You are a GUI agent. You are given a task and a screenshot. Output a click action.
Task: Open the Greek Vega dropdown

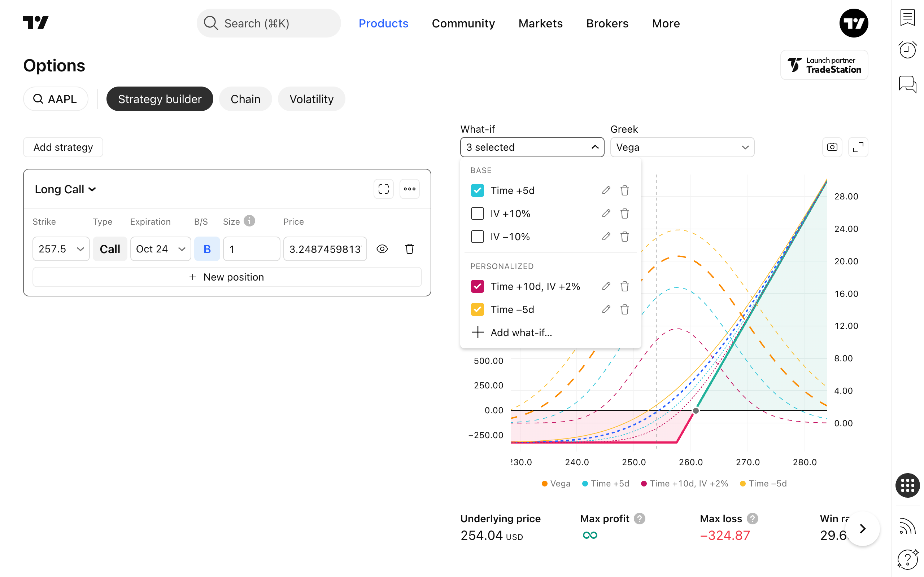682,147
